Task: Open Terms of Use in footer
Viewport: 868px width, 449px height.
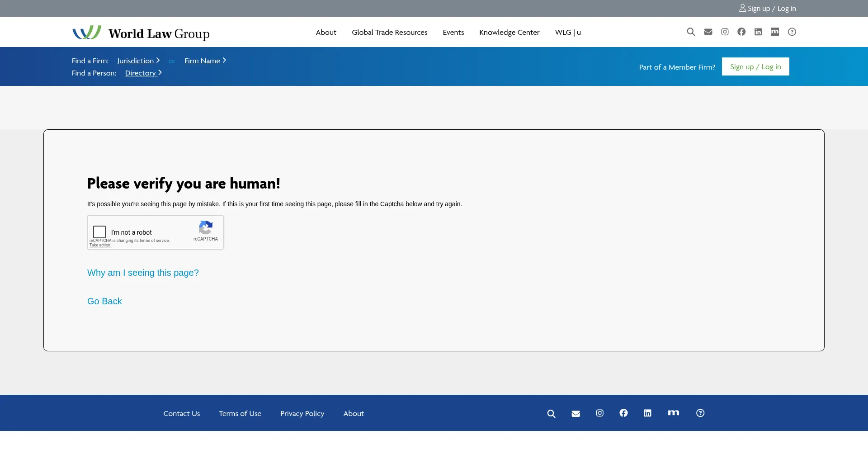Action: point(240,413)
